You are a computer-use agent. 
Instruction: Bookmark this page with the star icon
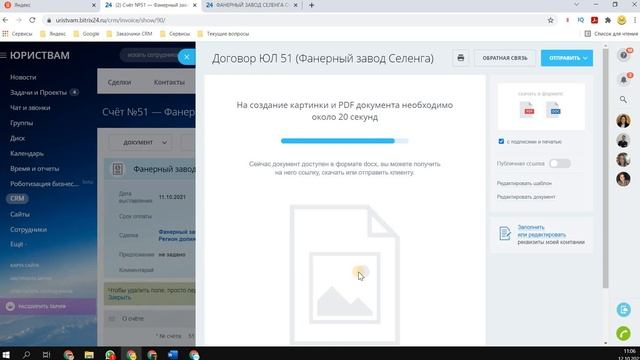tap(550, 20)
